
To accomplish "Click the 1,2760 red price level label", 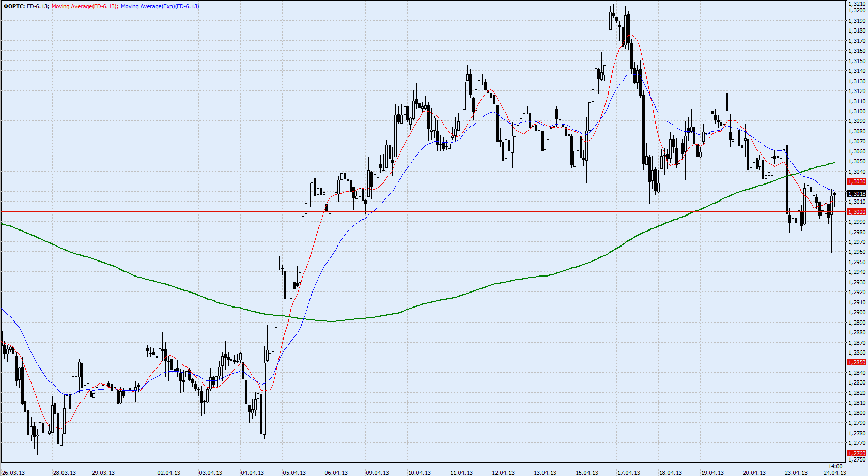I will click(x=857, y=453).
